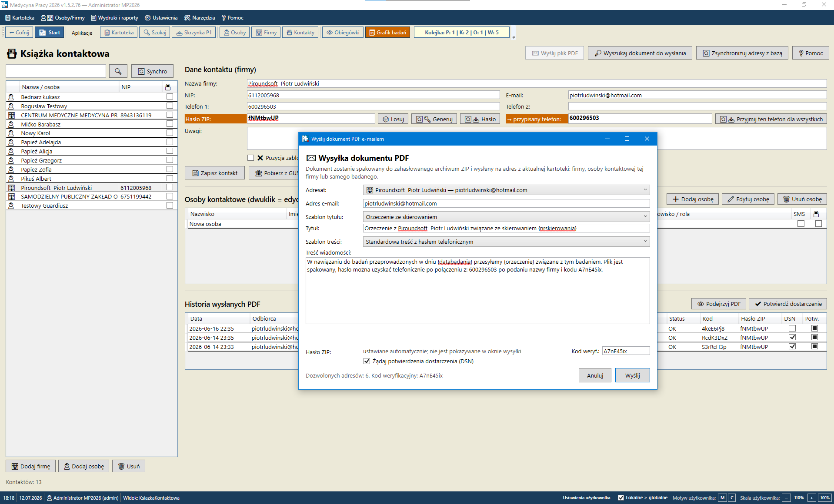Open the Szablon treści dropdown
The height and width of the screenshot is (504, 834).
(x=506, y=242)
